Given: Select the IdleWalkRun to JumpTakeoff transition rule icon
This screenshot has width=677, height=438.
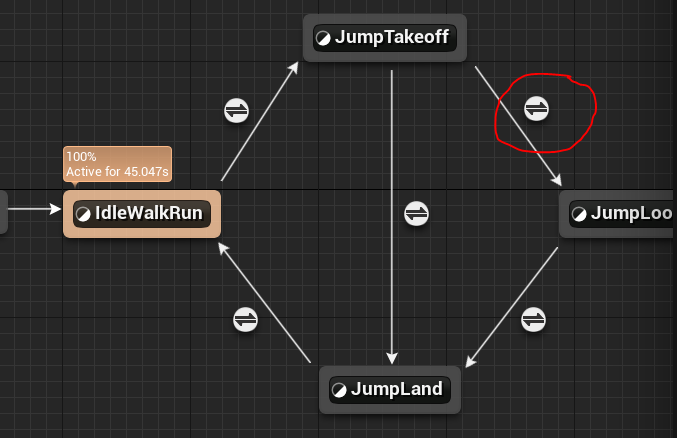Looking at the screenshot, I should coord(236,110).
